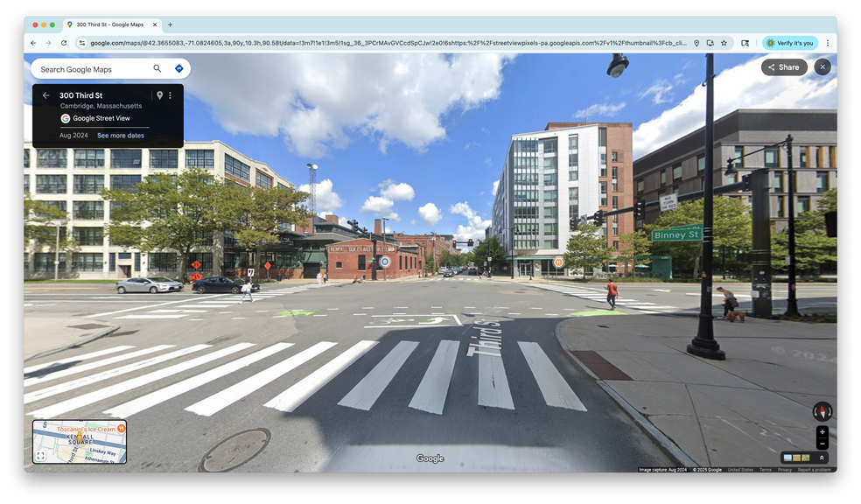The height and width of the screenshot is (504, 861).
Task: Click the compass to reorient the view
Action: [x=822, y=409]
